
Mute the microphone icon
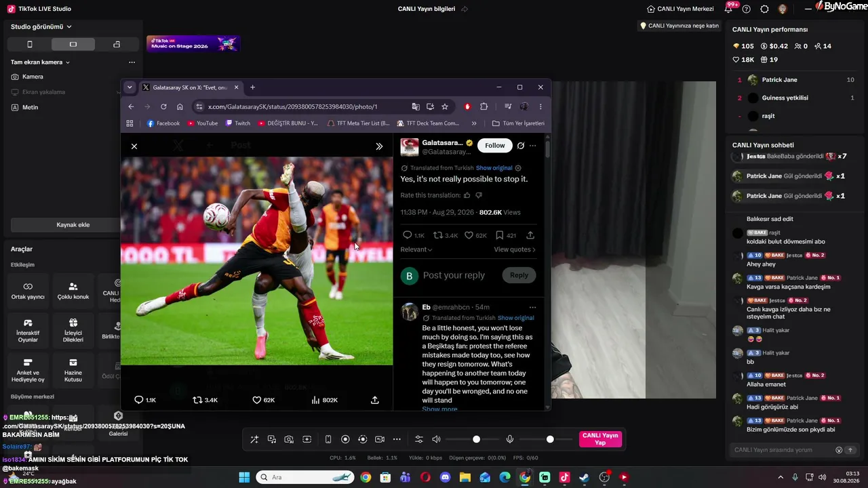pos(510,439)
